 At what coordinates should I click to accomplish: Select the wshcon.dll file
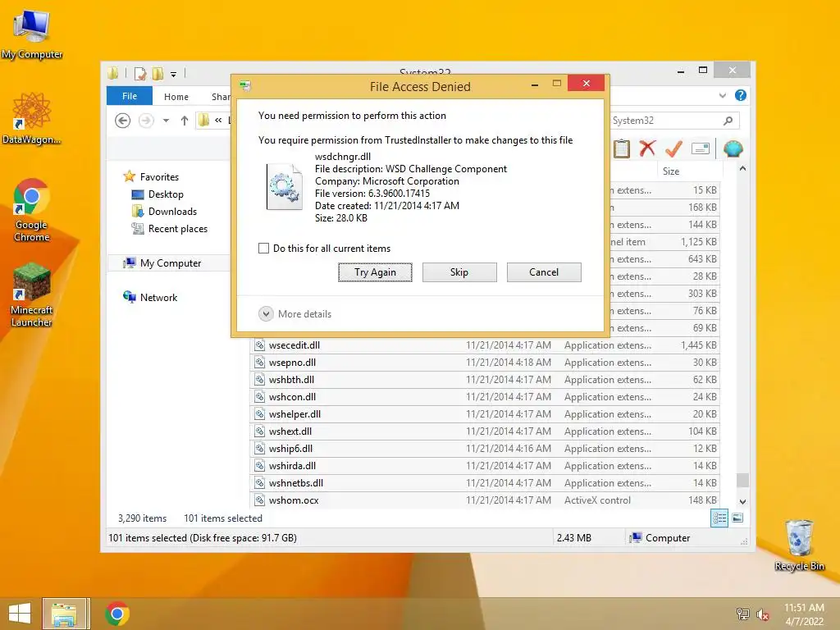pyautogui.click(x=485, y=396)
